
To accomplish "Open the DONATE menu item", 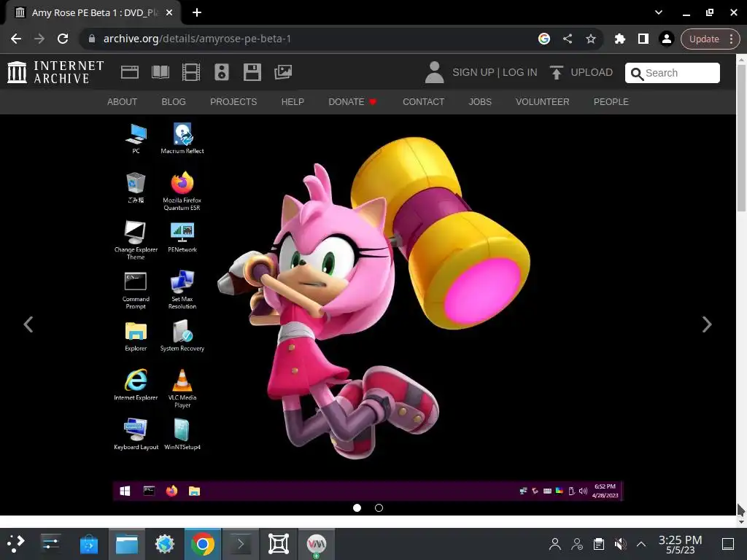I will pos(352,102).
